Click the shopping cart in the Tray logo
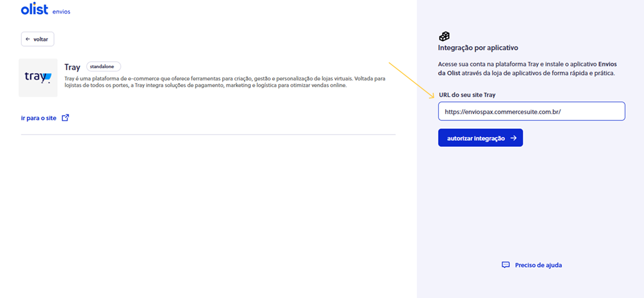This screenshot has width=644, height=298. [46, 78]
